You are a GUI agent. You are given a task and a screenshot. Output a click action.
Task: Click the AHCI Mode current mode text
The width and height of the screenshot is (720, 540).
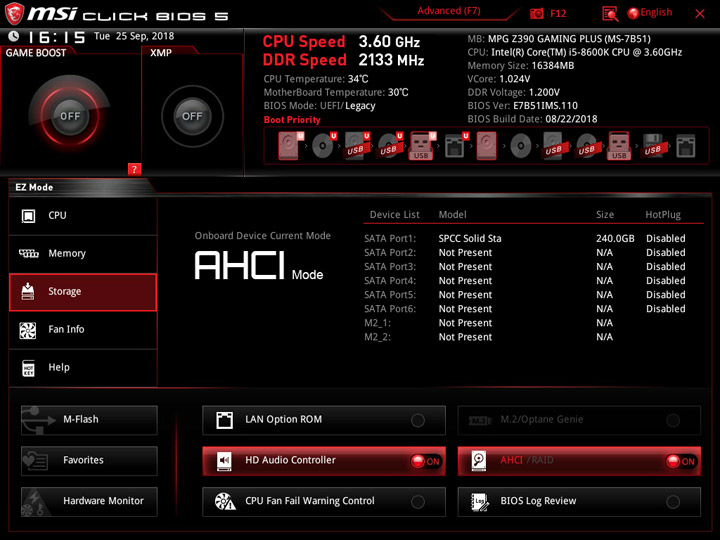pyautogui.click(x=259, y=266)
